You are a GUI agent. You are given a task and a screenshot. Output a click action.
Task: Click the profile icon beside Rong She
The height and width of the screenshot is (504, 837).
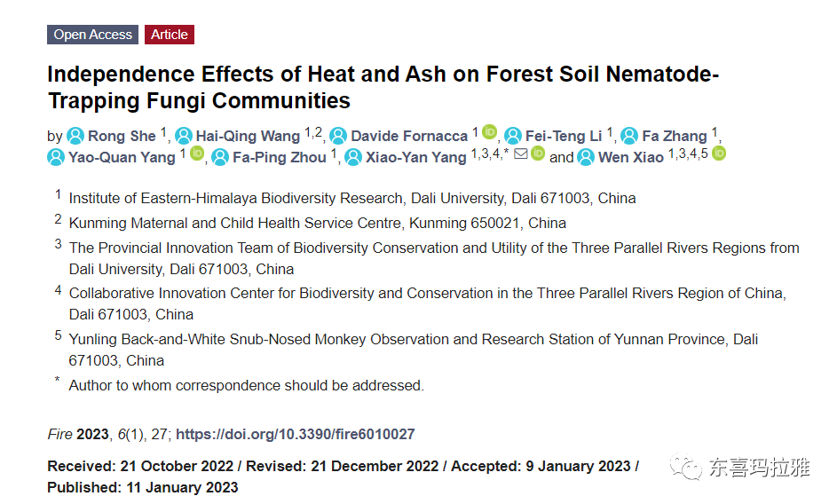pyautogui.click(x=75, y=136)
